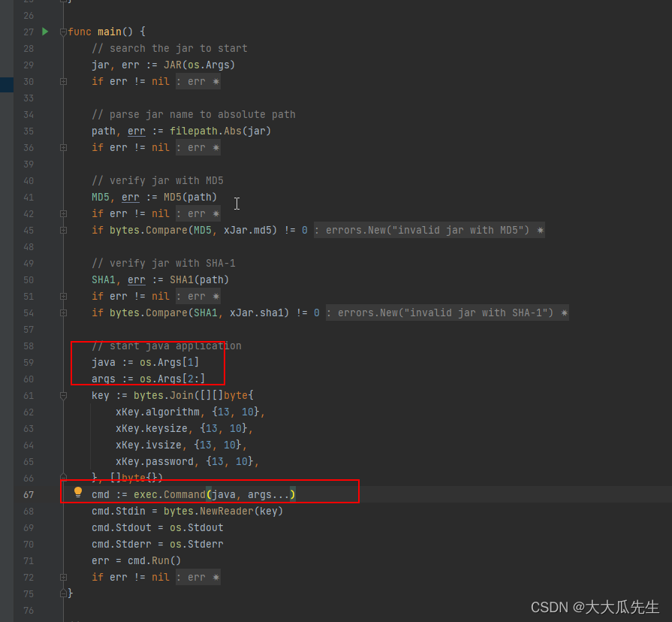Image resolution: width=672 pixels, height=622 pixels.
Task: Click 'os.Stdout' on line 69
Action: point(196,527)
